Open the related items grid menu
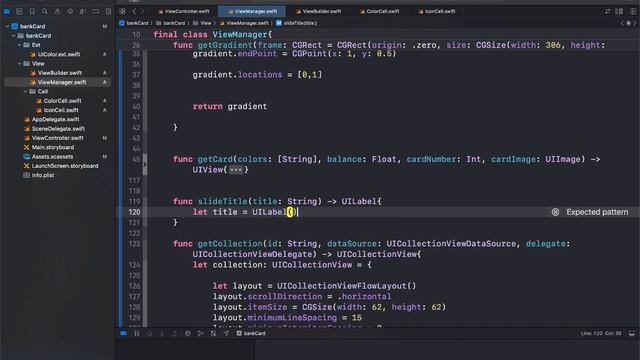Image resolution: width=640 pixels, height=360 pixels. coord(122,11)
